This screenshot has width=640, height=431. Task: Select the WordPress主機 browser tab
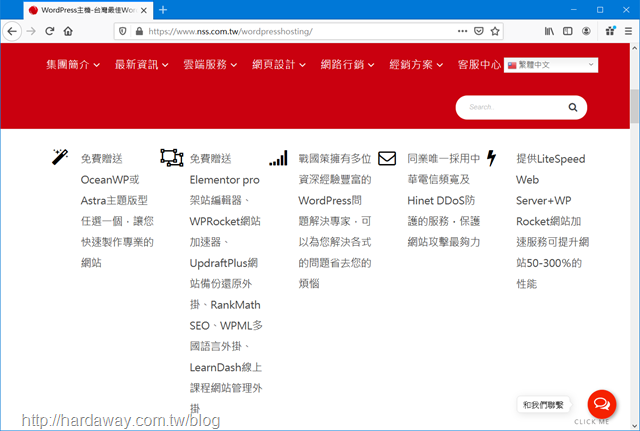(x=89, y=10)
